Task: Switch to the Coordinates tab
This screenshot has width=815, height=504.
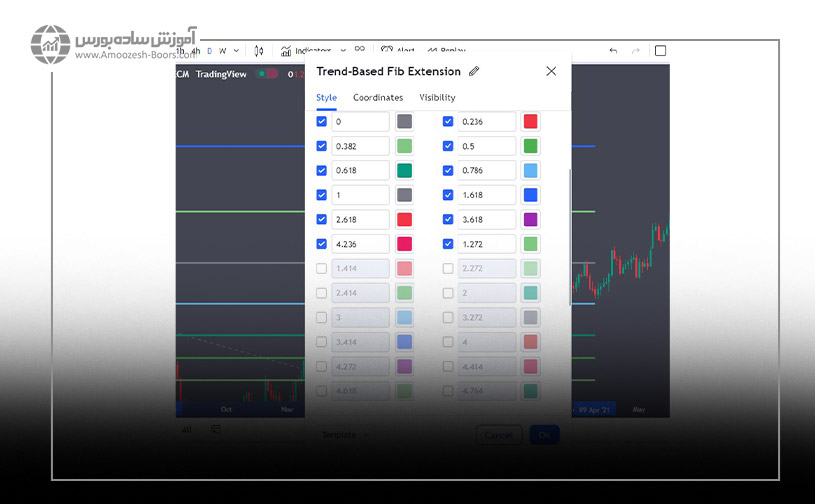Action: pos(378,98)
